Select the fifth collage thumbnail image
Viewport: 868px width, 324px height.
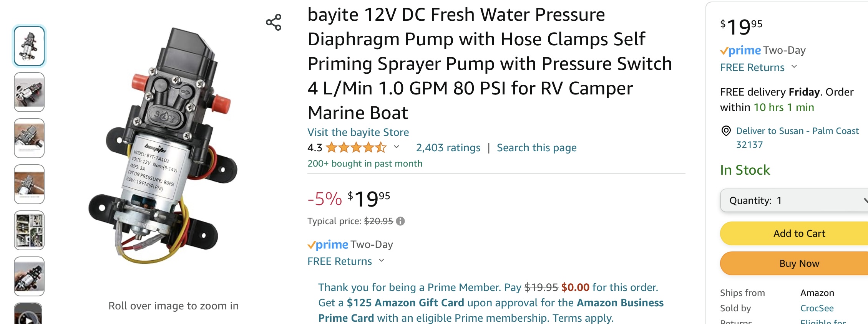point(29,230)
